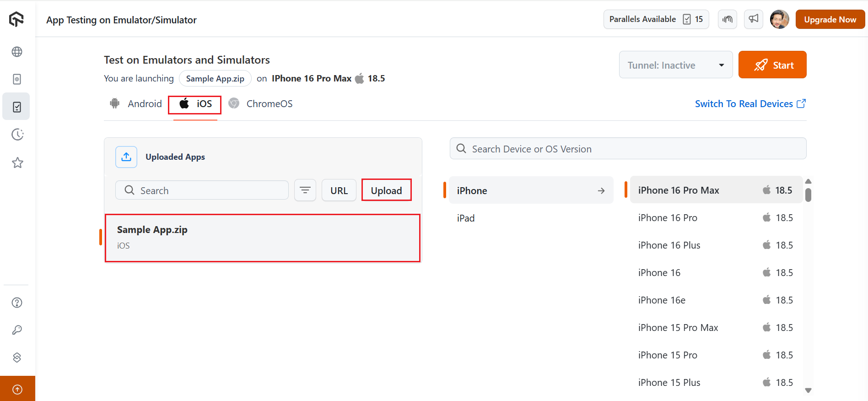Screen dimensions: 868x401
Task: Expand the Tunnel: Inactive dropdown
Action: tap(676, 65)
